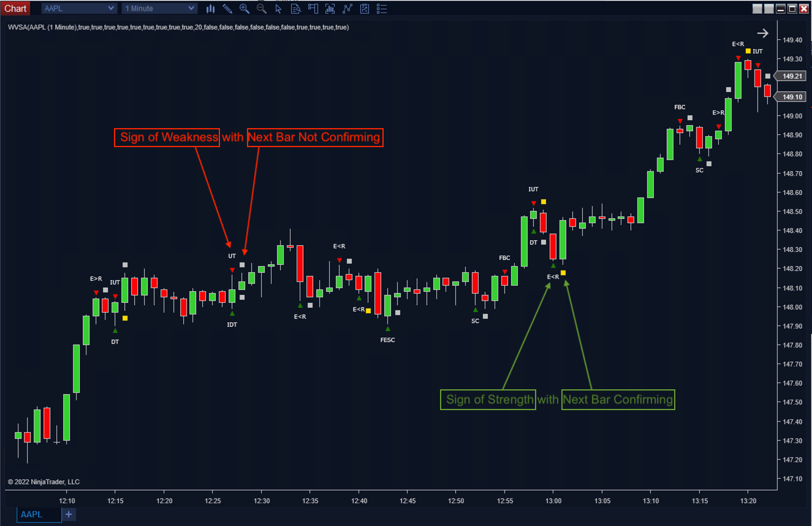The height and width of the screenshot is (526, 812).
Task: Click the 13:00 time axis label
Action: [553, 501]
